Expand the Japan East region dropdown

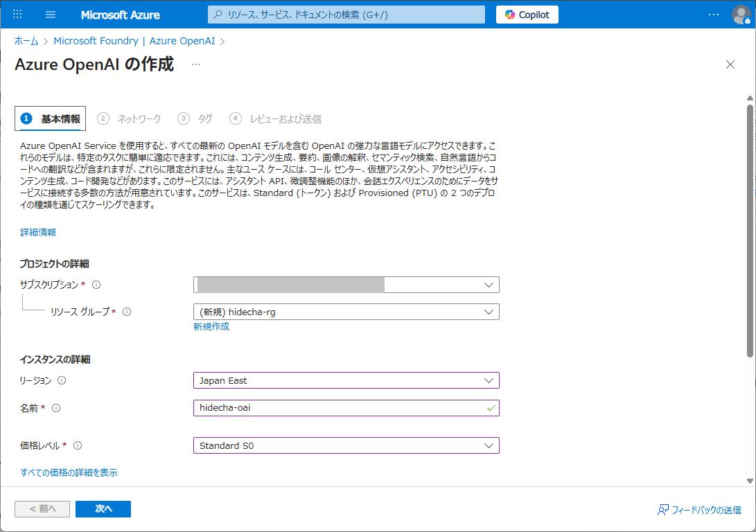coord(346,381)
